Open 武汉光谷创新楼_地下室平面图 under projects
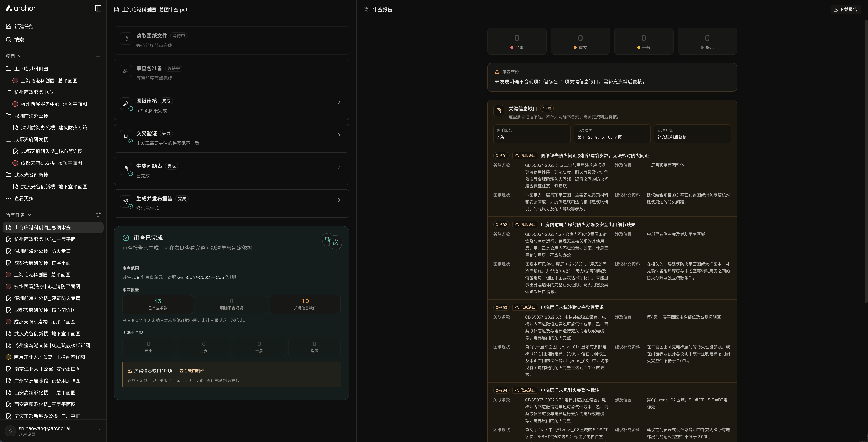 (53, 187)
